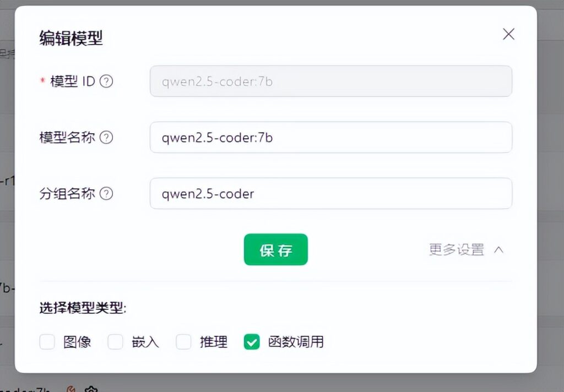564x392 pixels.
Task: Enable the 嵌入 model type checkbox
Action: [115, 342]
